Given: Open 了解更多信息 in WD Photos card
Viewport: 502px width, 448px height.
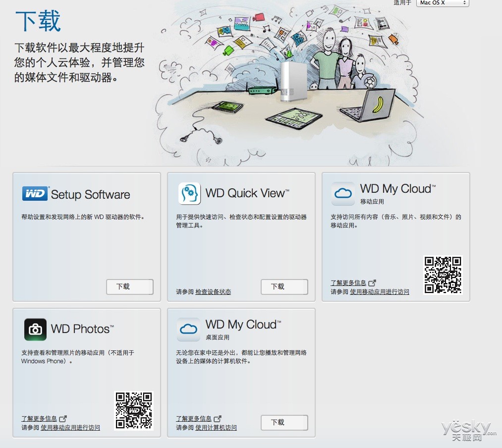Looking at the screenshot, I should [x=39, y=419].
